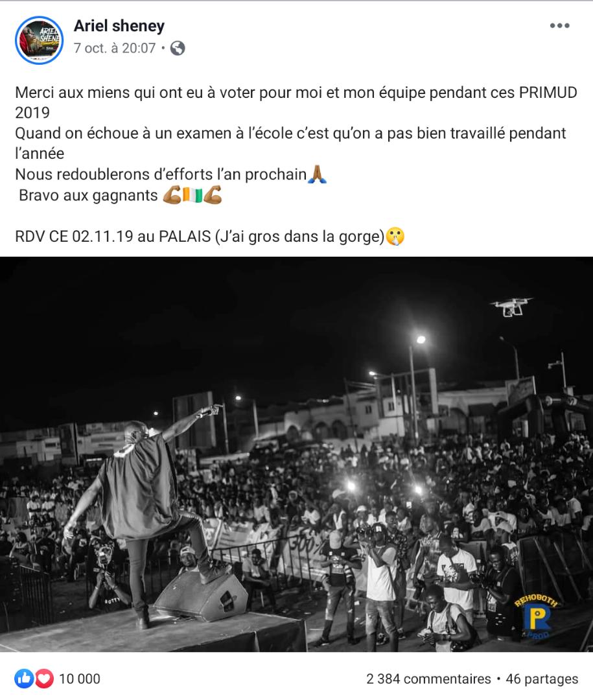
Task: Click the public globe privacy icon
Action: (178, 48)
